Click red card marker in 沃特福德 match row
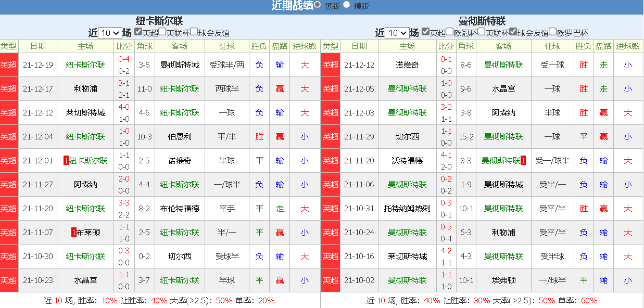Viewport: 644px width, 308px height. point(523,161)
